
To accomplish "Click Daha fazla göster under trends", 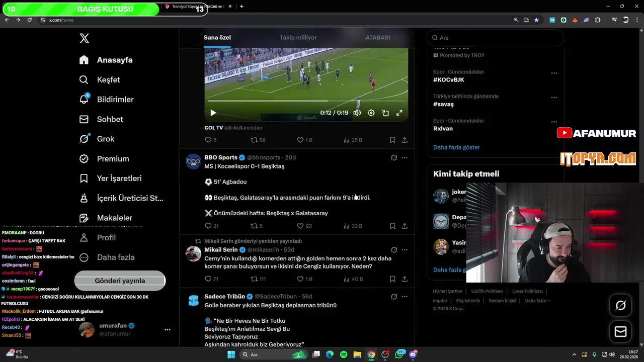I will [456, 147].
